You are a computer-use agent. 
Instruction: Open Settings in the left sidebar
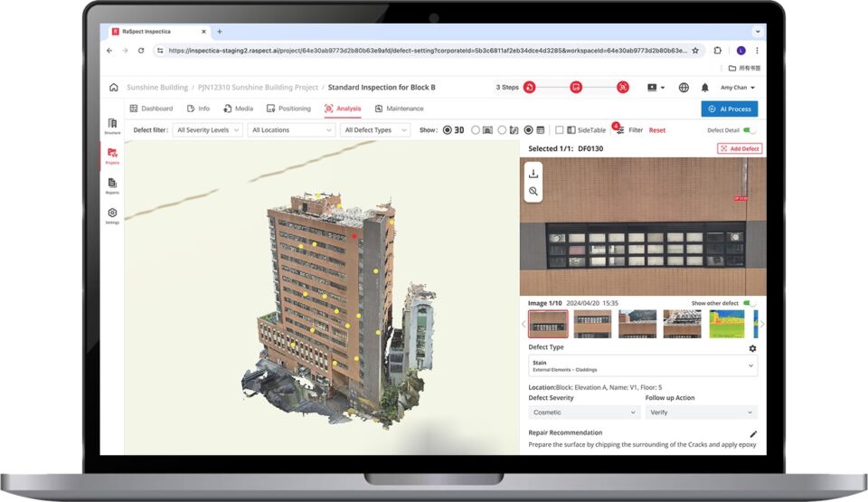[x=112, y=215]
